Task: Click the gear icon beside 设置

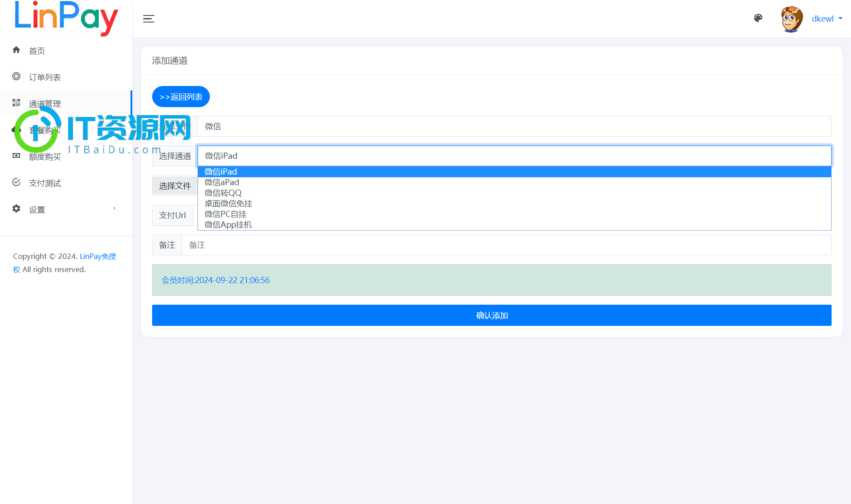Action: click(16, 209)
